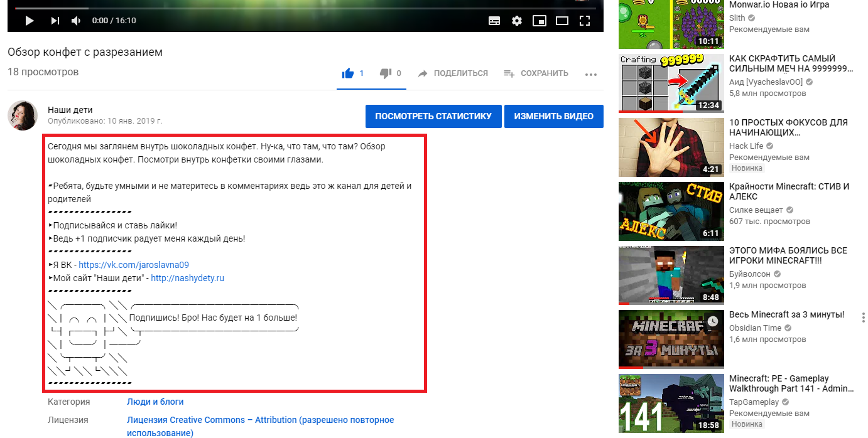Open the Obsidian Time channel
Screen dimensions: 868x438
tap(756, 328)
